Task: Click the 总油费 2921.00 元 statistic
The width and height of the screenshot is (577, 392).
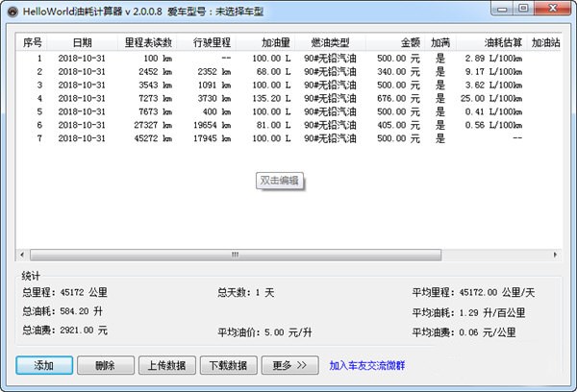Action: [64, 330]
